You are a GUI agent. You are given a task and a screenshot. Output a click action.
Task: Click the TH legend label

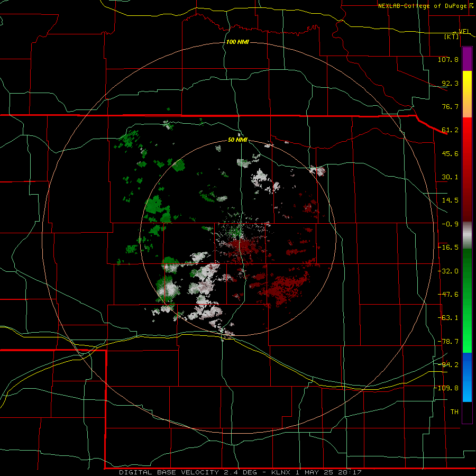click(x=454, y=412)
